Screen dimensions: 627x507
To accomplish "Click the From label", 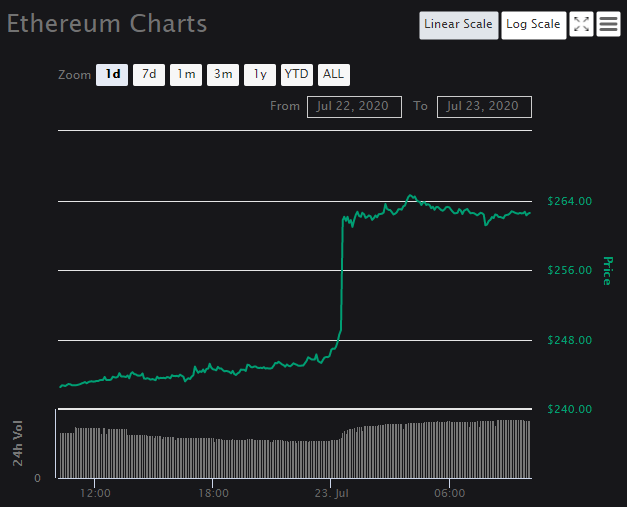I will click(x=285, y=106).
